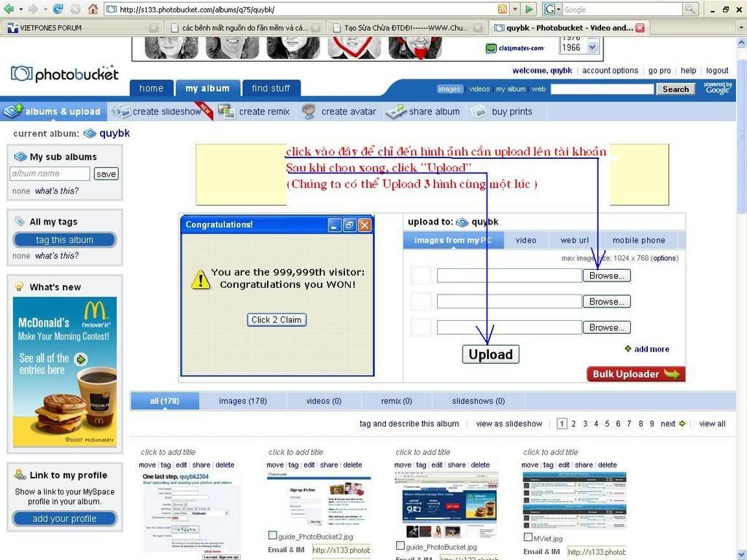Click the Bulk Uploader button

pos(636,374)
